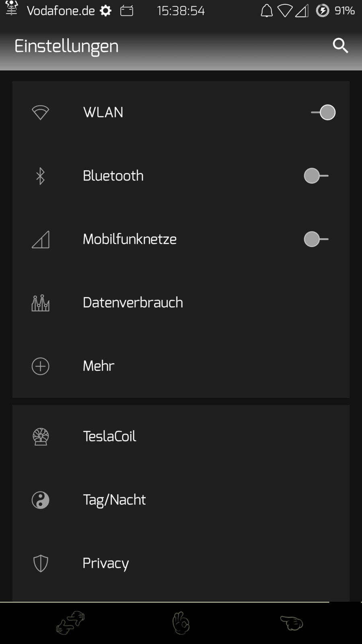This screenshot has height=644, width=362.
Task: Expand the Mehr plus icon
Action: [41, 366]
